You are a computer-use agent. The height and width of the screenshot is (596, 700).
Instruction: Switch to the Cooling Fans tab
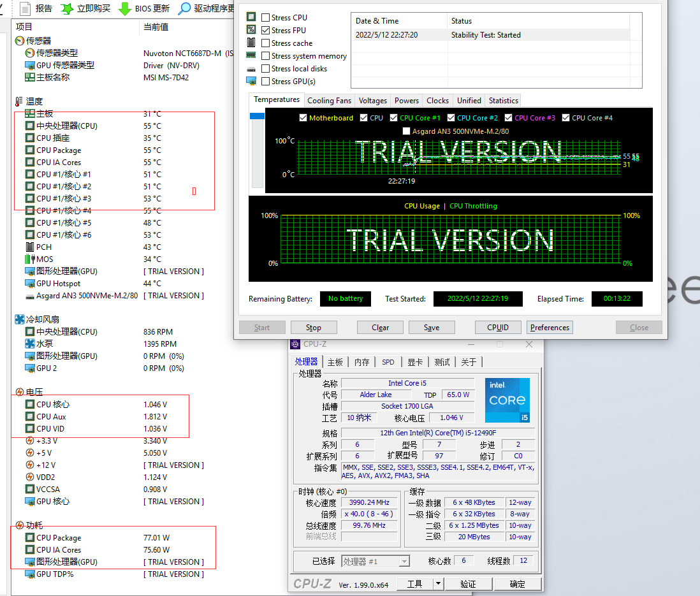click(x=330, y=101)
